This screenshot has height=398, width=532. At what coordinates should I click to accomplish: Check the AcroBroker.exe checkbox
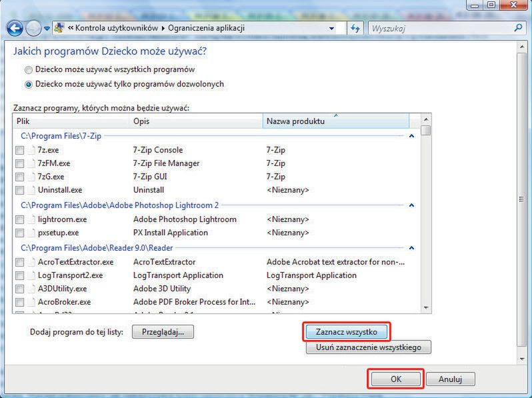click(20, 302)
